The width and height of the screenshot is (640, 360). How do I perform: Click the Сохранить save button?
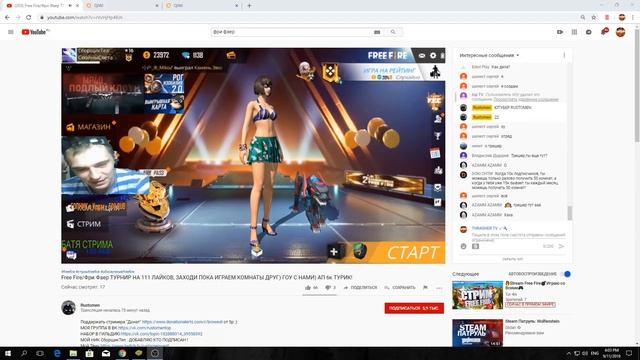[400, 287]
